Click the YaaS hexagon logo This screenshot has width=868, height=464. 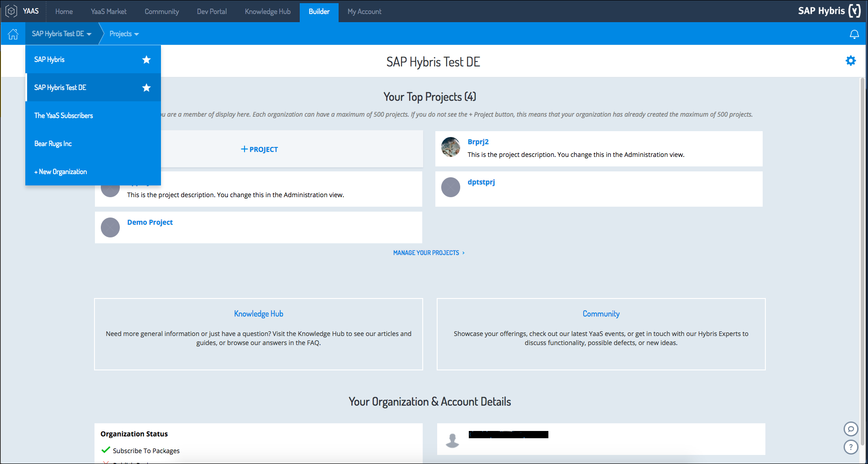[x=11, y=11]
